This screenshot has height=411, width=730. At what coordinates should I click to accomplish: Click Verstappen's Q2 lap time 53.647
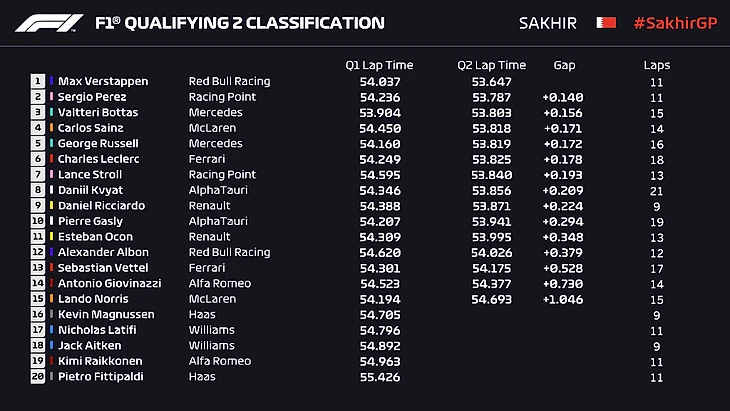491,81
